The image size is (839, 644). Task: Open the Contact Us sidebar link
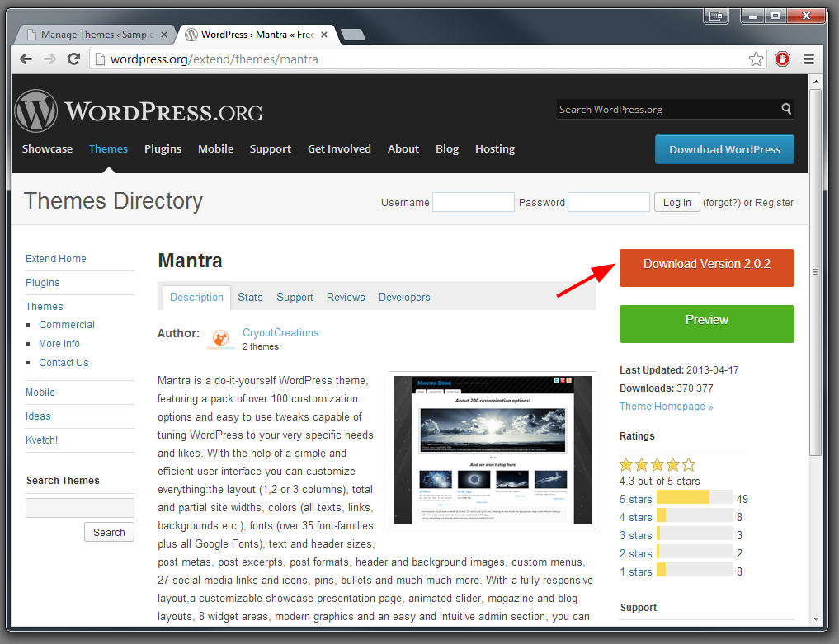[64, 362]
